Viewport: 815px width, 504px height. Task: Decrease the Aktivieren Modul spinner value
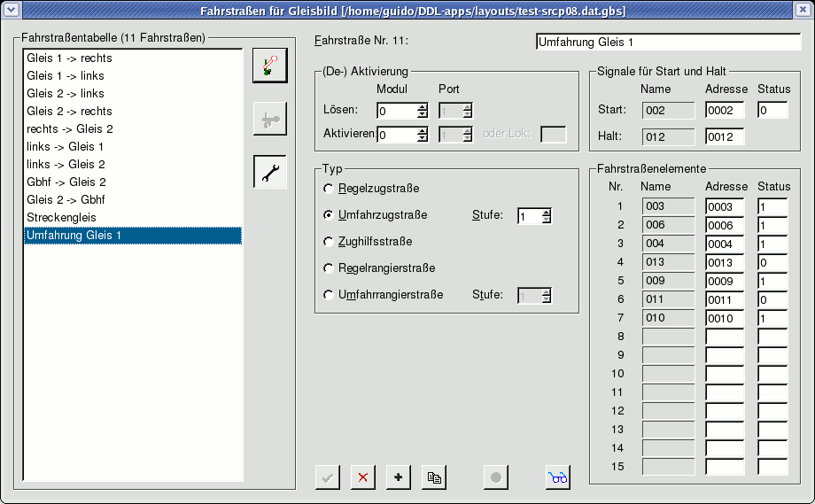tap(423, 139)
